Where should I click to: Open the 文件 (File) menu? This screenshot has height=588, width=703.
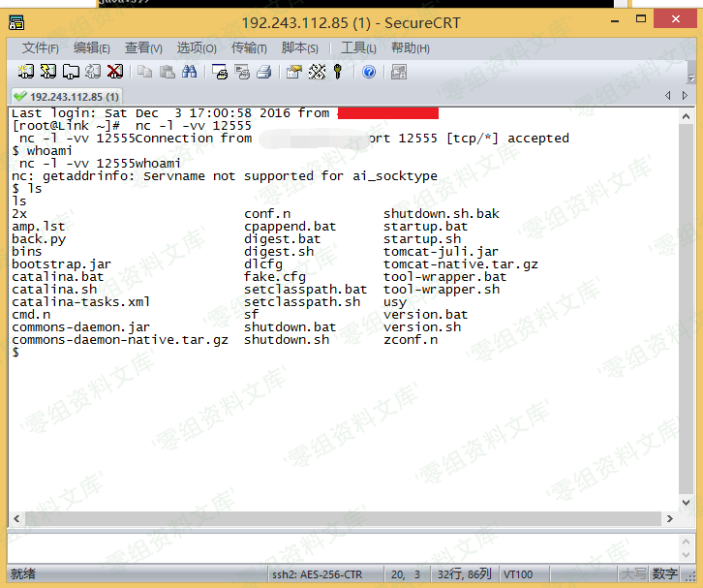[x=40, y=47]
